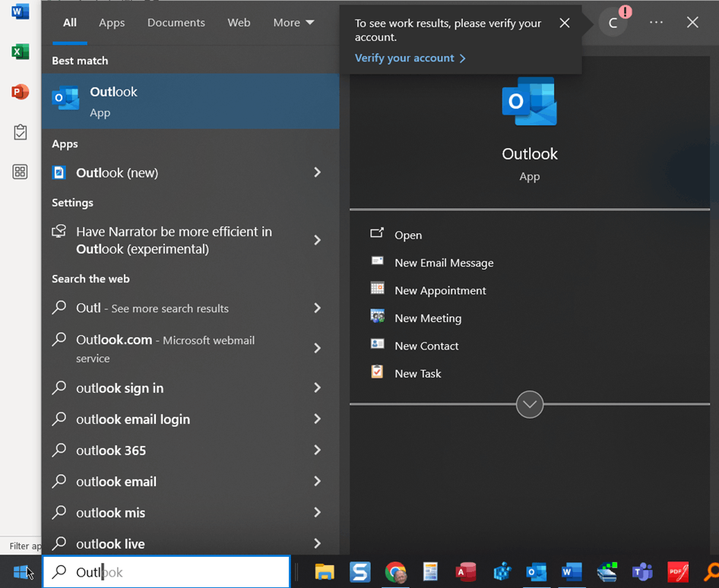Image resolution: width=719 pixels, height=588 pixels.
Task: Open Google Chrome from taskbar
Action: 395,572
